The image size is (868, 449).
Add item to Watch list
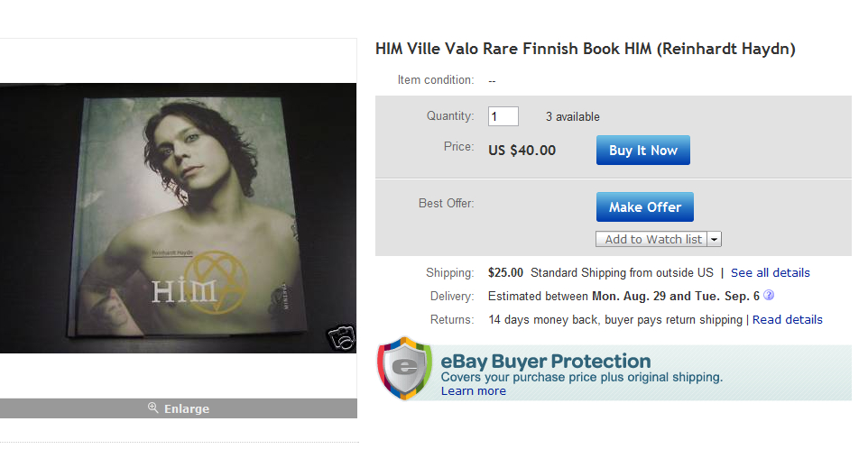point(651,239)
